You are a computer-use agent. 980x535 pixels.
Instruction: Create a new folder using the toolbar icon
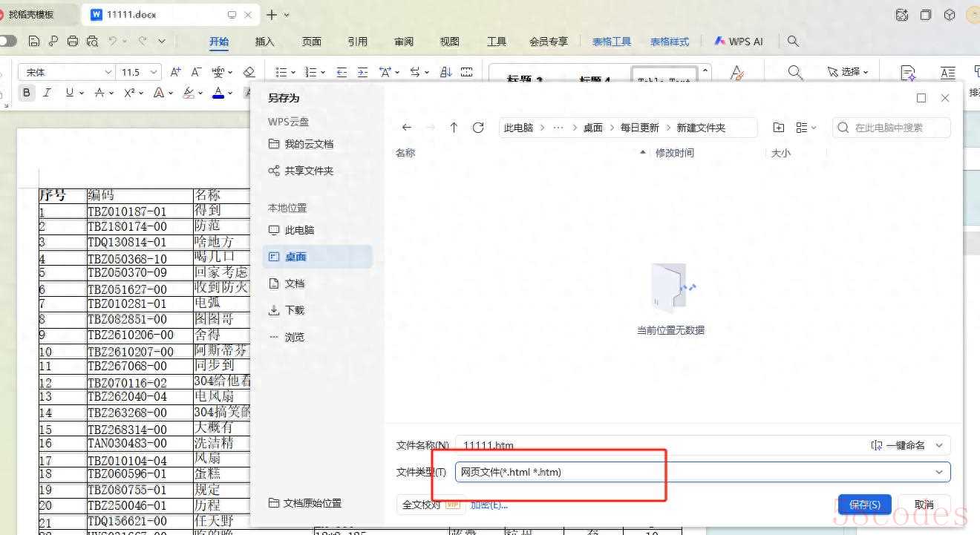click(x=778, y=128)
